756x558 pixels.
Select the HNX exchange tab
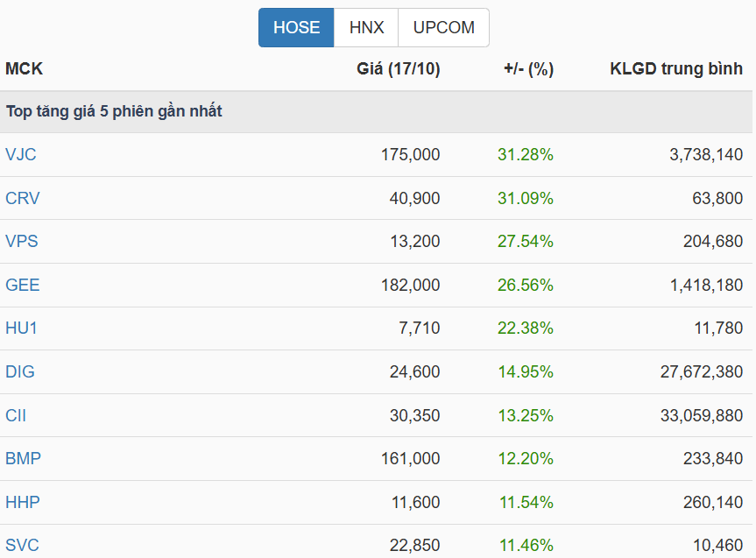click(366, 27)
